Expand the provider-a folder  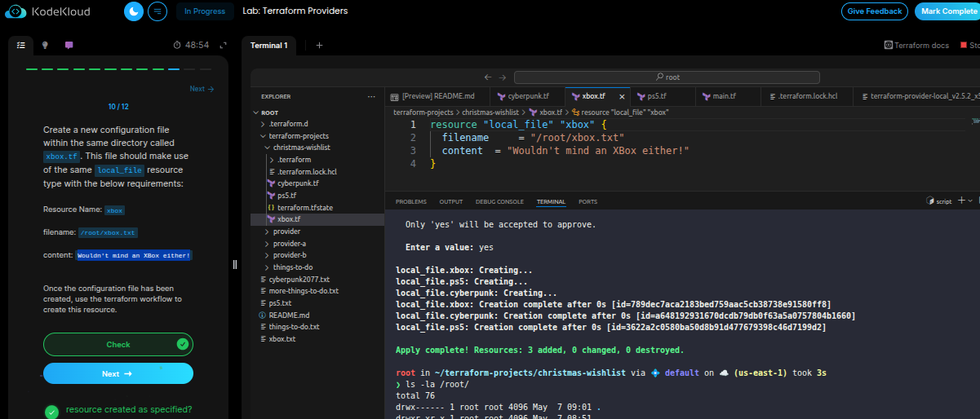coord(289,243)
